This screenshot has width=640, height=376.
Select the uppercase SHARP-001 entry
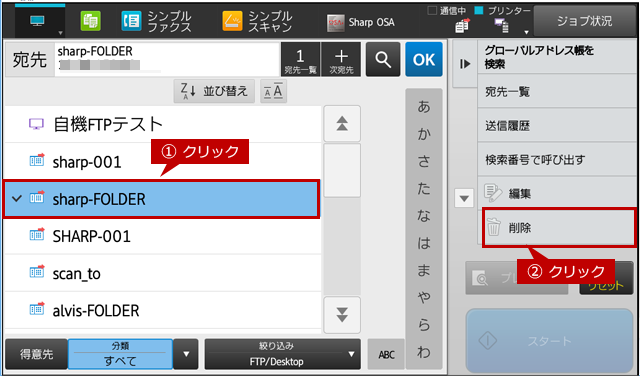pyautogui.click(x=162, y=236)
